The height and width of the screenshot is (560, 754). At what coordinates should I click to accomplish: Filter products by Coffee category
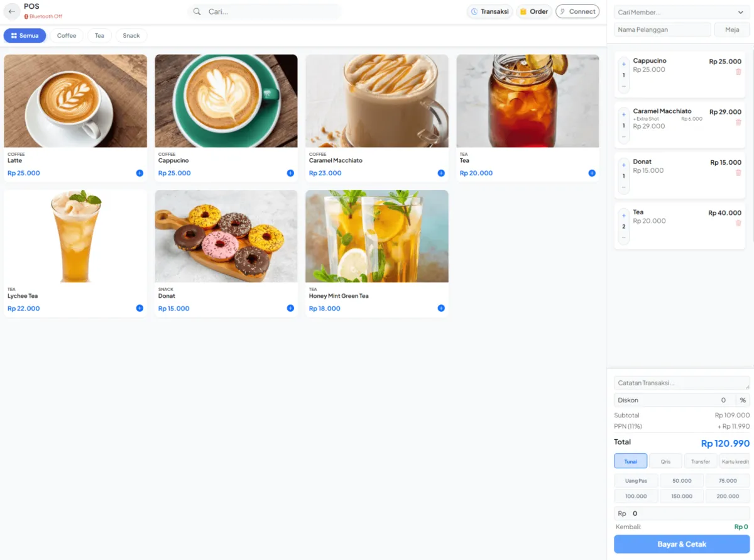(67, 36)
